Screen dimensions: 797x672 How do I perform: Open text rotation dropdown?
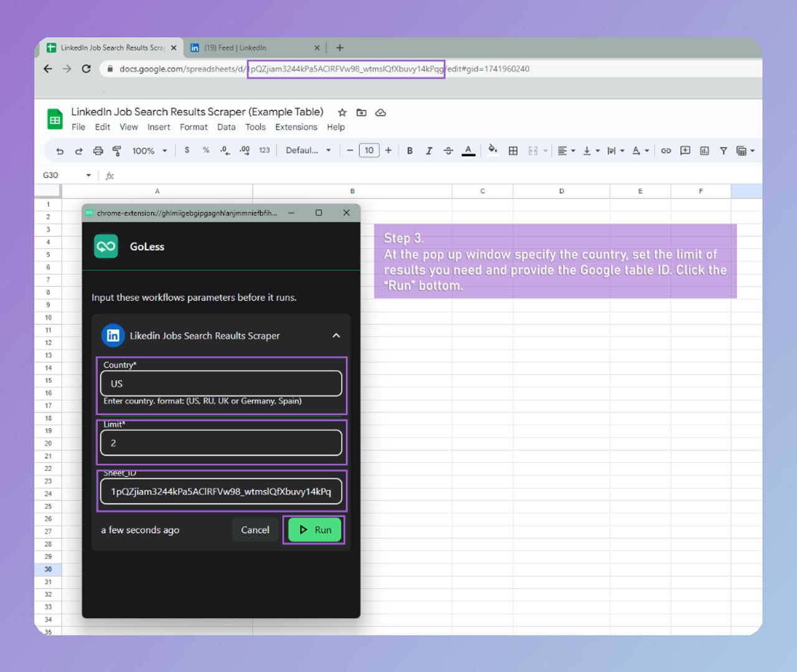click(x=641, y=151)
